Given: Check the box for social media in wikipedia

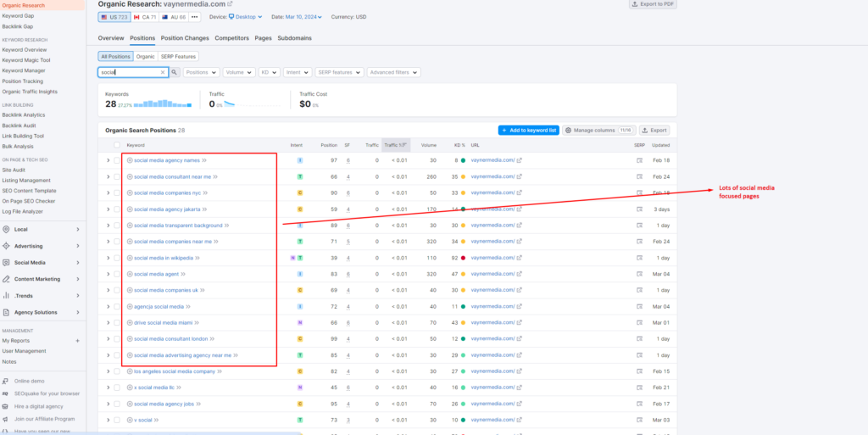Looking at the screenshot, I should click(x=117, y=258).
